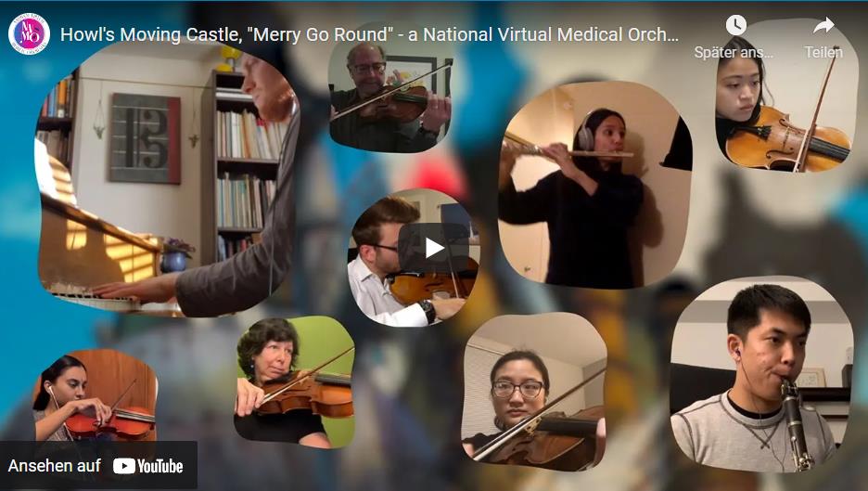
Task: Click the 'Später ans...' label
Action: [734, 52]
